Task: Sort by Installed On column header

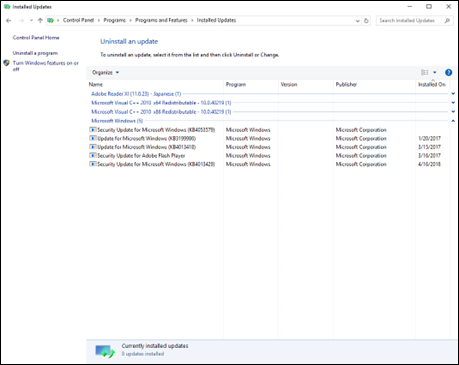Action: coord(432,84)
